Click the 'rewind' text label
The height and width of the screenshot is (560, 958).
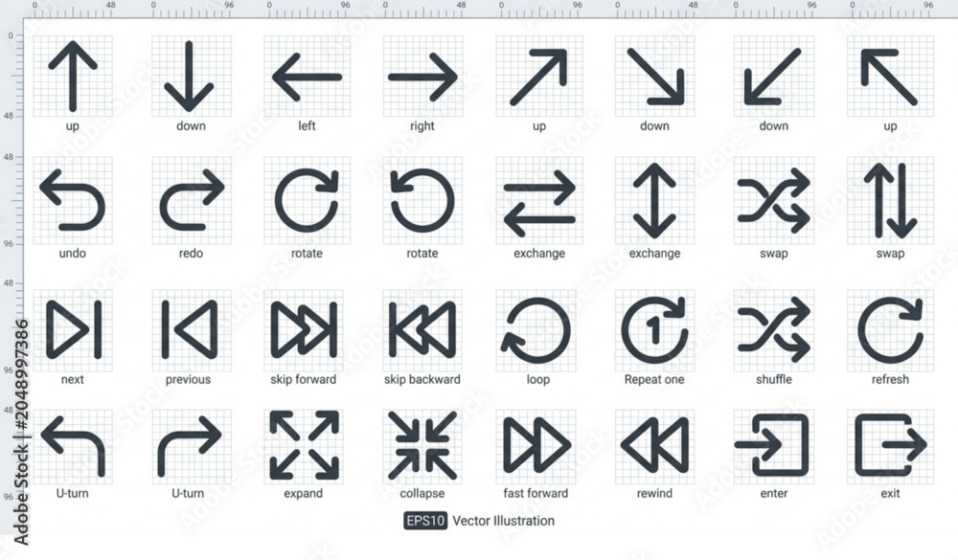coord(654,493)
